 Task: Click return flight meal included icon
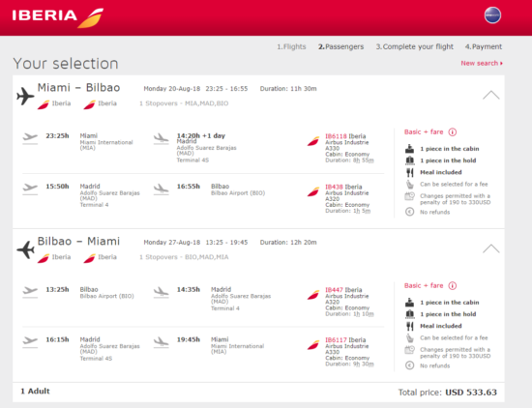410,326
